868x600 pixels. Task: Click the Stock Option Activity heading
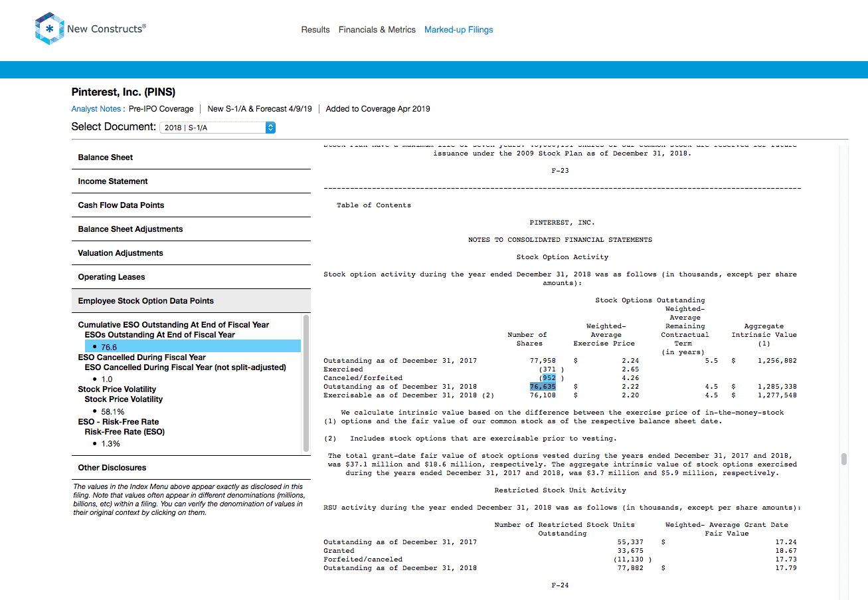(563, 257)
